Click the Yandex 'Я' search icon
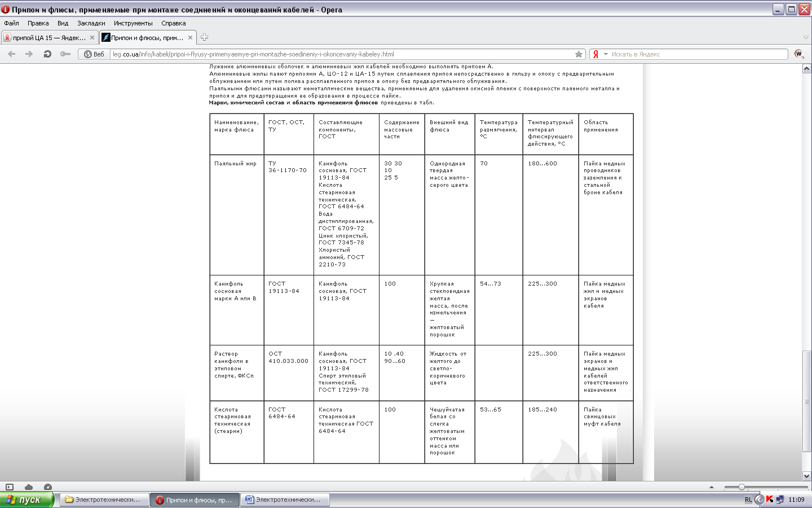812x508 pixels. point(595,54)
